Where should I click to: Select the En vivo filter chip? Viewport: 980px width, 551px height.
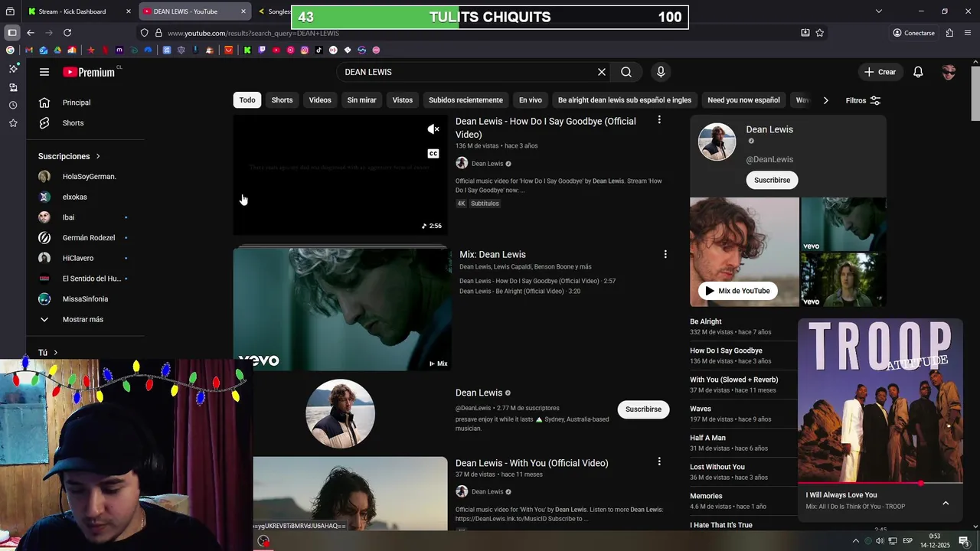click(531, 100)
